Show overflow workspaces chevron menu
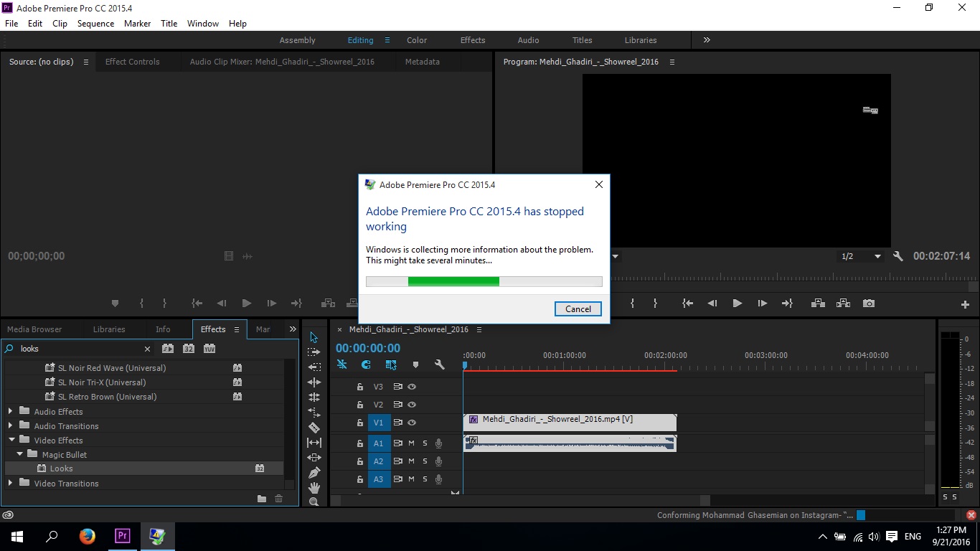Viewport: 980px width, 551px height. pyautogui.click(x=707, y=40)
